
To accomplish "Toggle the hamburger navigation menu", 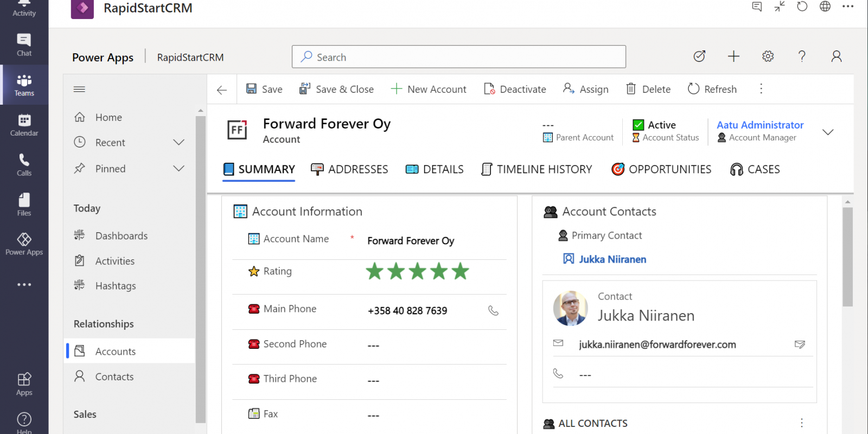I will 79,89.
